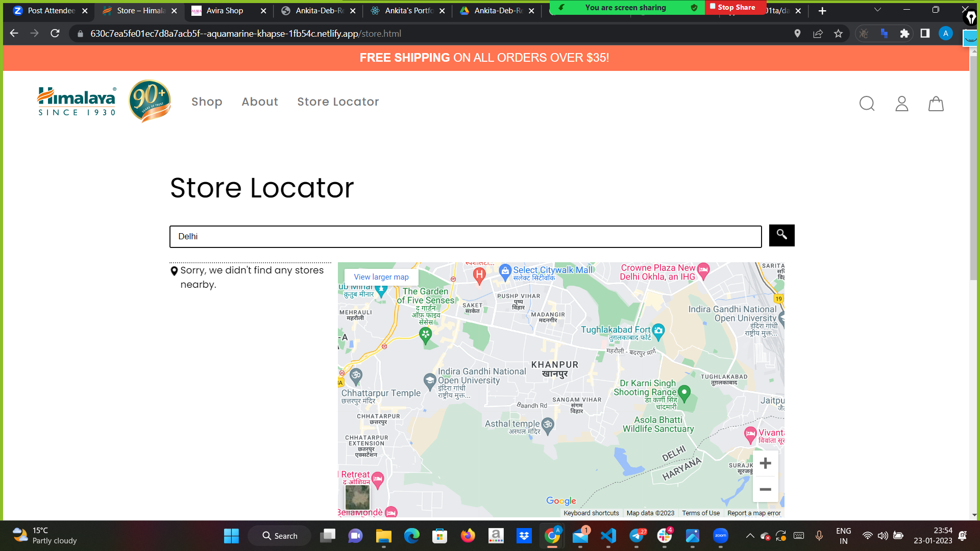
Task: Open the user account icon
Action: (901, 104)
